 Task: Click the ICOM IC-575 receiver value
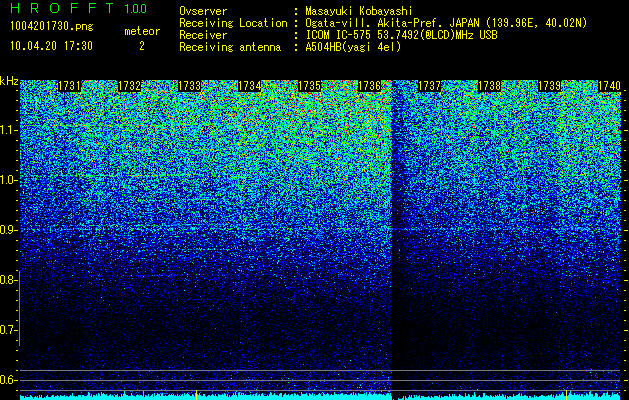[402, 35]
